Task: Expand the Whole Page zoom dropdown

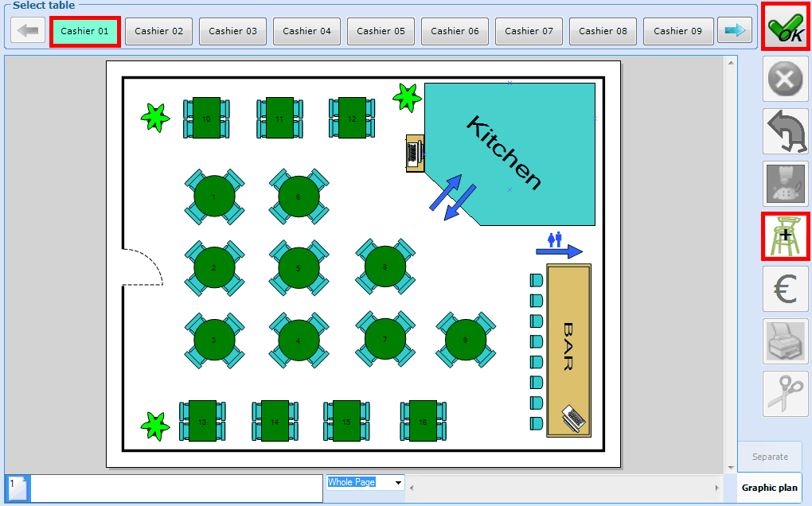Action: [x=397, y=483]
